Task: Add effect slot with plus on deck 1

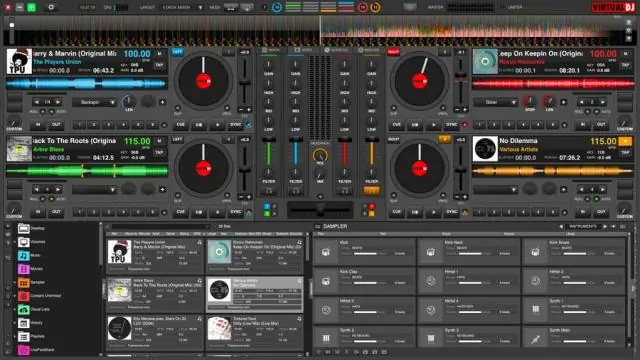Action: [x=162, y=102]
